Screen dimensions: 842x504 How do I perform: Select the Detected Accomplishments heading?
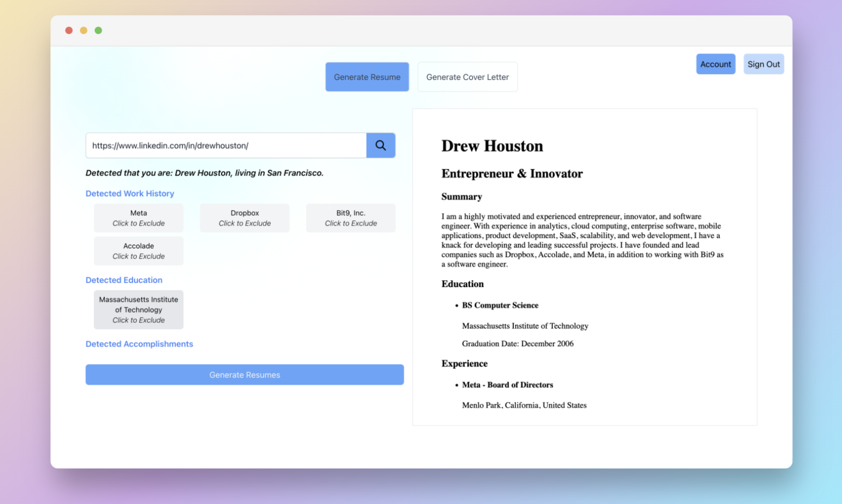click(x=139, y=344)
